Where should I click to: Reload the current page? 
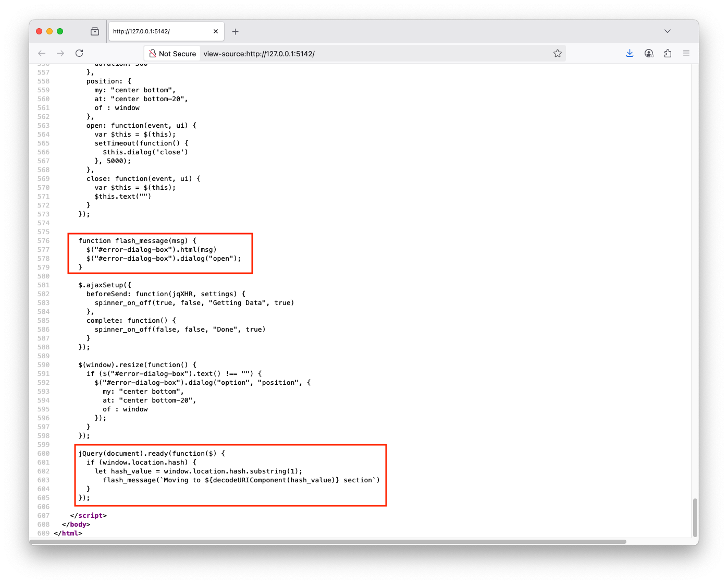click(x=79, y=53)
